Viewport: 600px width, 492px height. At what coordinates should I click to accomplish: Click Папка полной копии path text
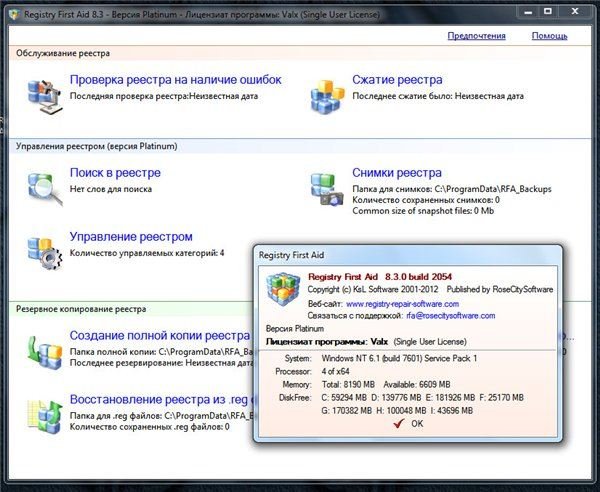161,352
